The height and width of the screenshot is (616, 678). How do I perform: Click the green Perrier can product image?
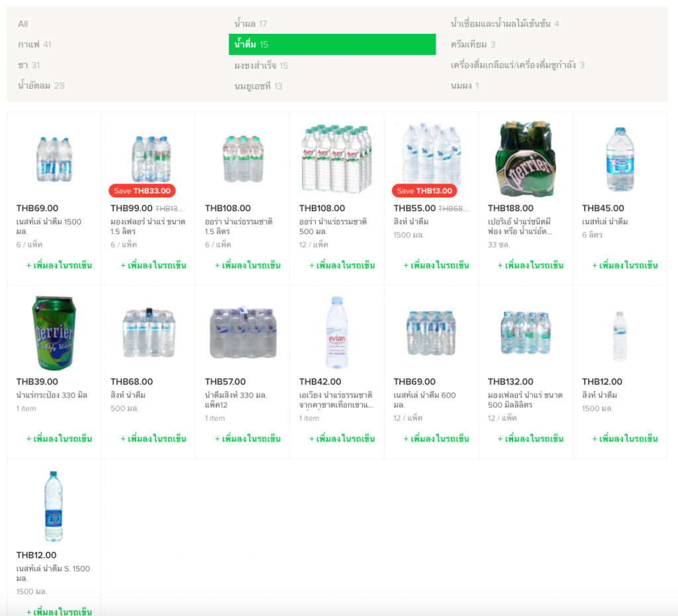[x=54, y=333]
